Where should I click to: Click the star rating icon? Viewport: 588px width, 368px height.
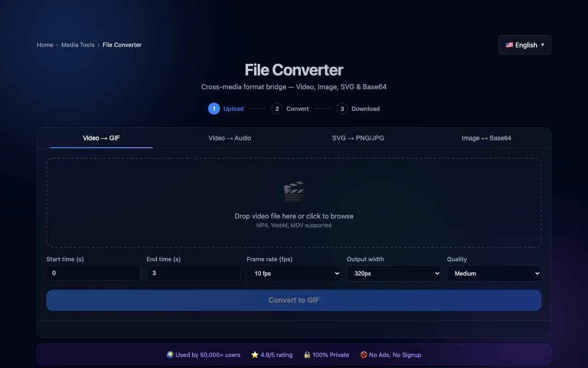coord(255,355)
